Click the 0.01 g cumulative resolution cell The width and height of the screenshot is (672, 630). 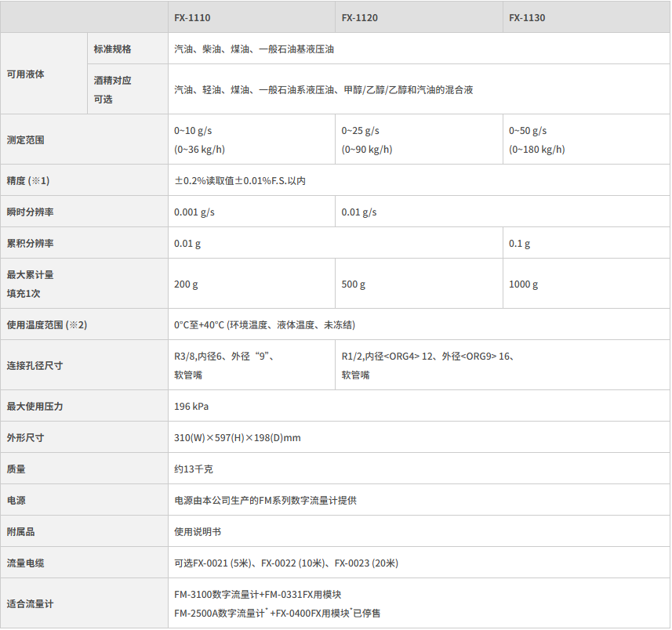335,243
